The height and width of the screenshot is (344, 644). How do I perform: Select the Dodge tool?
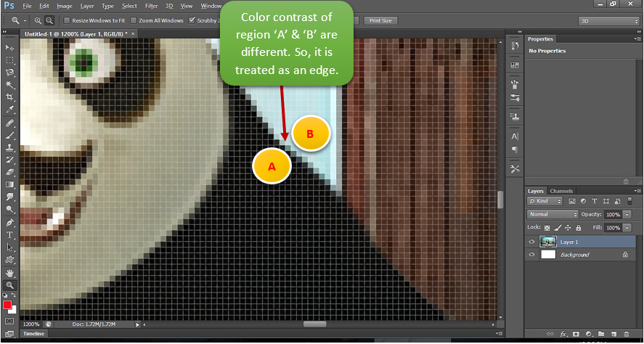[x=9, y=209]
